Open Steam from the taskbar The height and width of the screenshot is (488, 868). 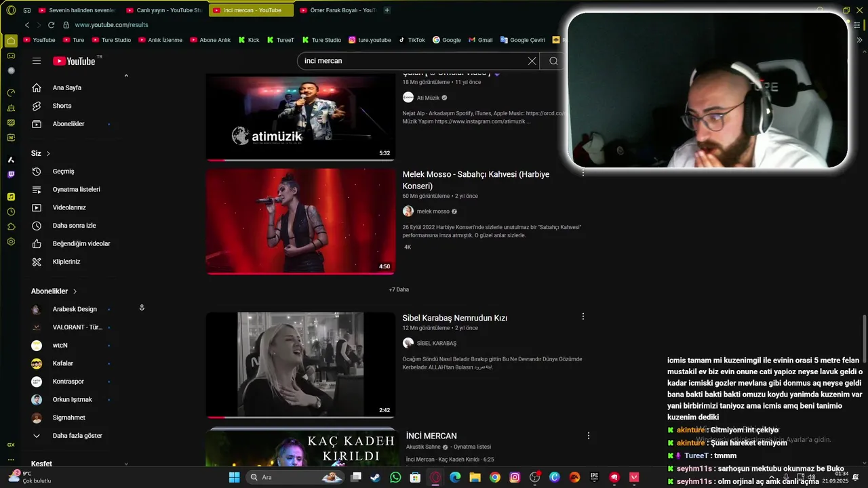[376, 477]
